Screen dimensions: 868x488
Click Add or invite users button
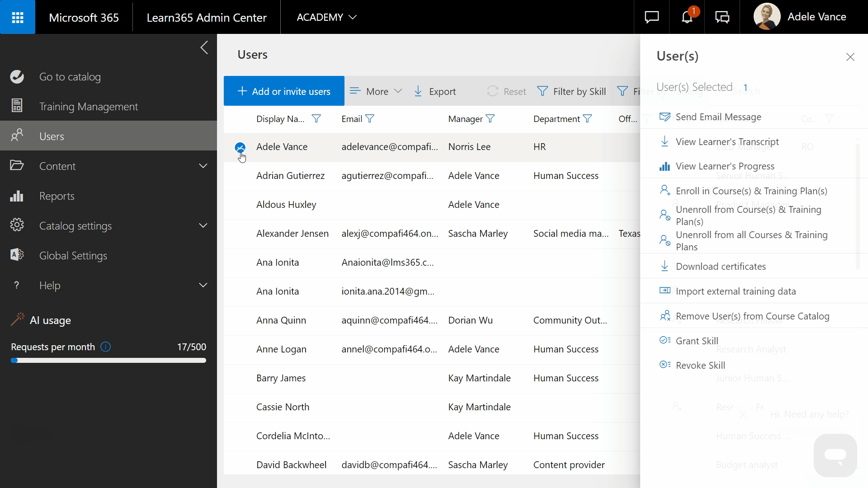[x=284, y=91]
